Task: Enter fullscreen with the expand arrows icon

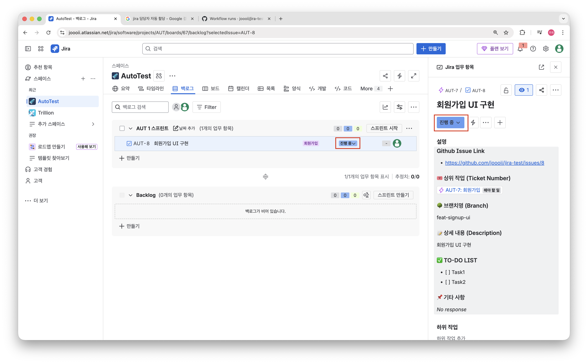Action: (x=414, y=76)
